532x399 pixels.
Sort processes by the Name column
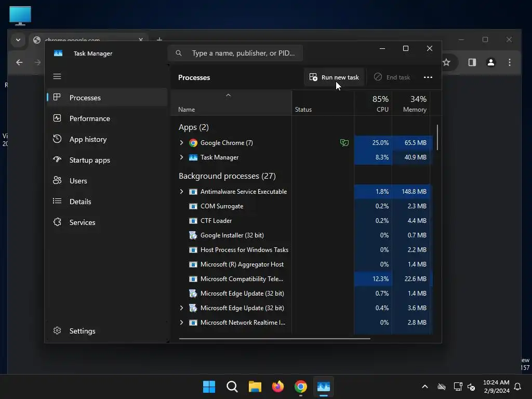coord(231,103)
